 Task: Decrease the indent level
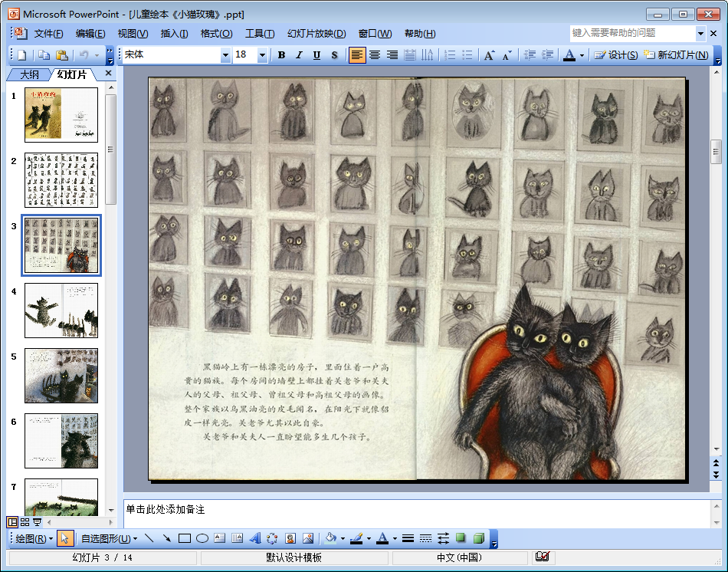click(530, 55)
